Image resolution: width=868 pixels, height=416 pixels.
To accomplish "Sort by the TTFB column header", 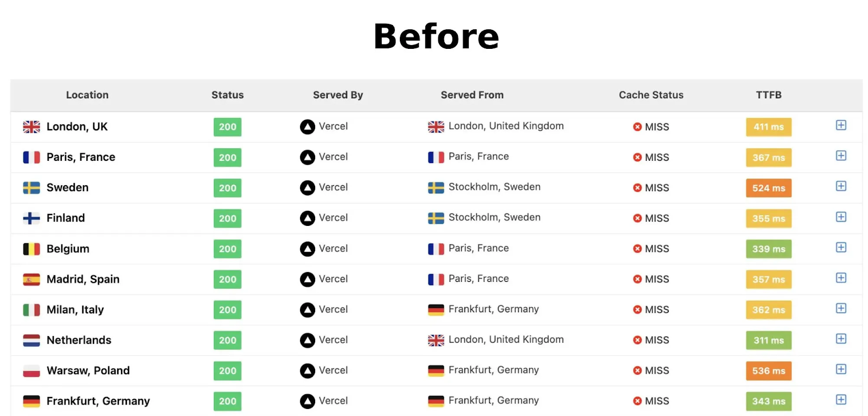I will pyautogui.click(x=769, y=95).
